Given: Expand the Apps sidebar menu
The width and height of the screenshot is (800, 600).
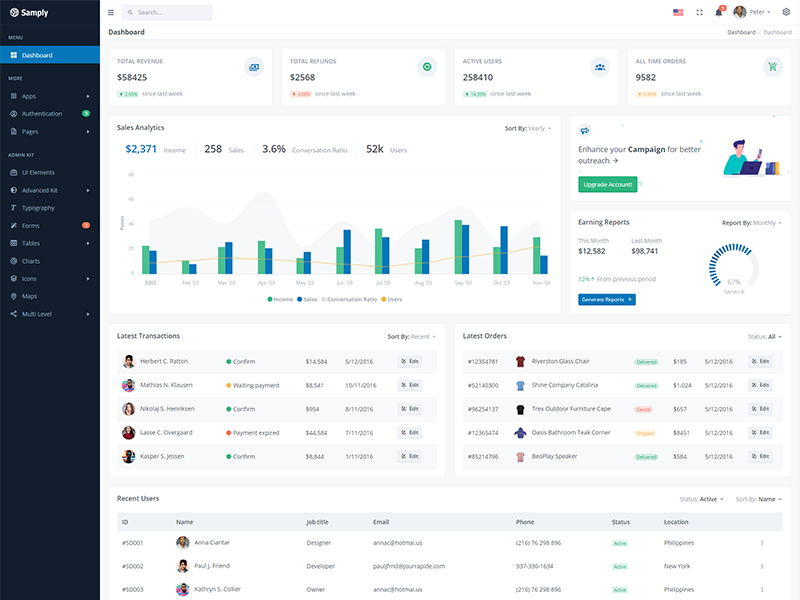Looking at the screenshot, I should click(50, 96).
